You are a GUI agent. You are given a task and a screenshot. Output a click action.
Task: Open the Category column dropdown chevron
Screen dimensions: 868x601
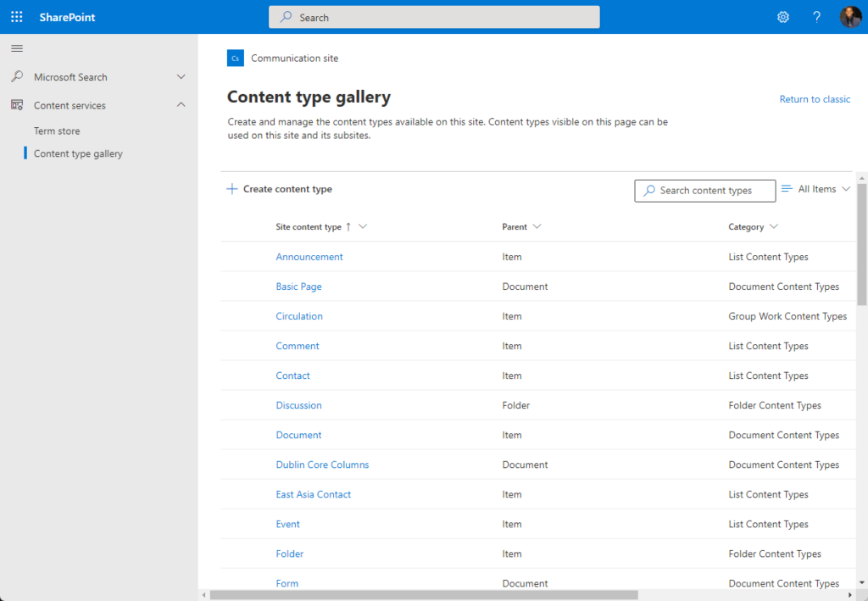tap(773, 226)
